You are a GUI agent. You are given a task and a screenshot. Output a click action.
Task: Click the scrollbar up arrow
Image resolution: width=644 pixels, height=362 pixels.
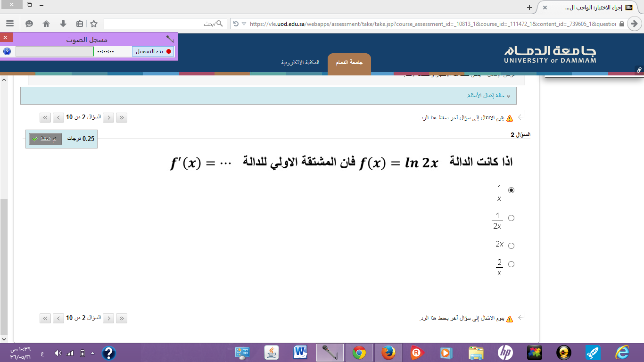[x=4, y=79]
